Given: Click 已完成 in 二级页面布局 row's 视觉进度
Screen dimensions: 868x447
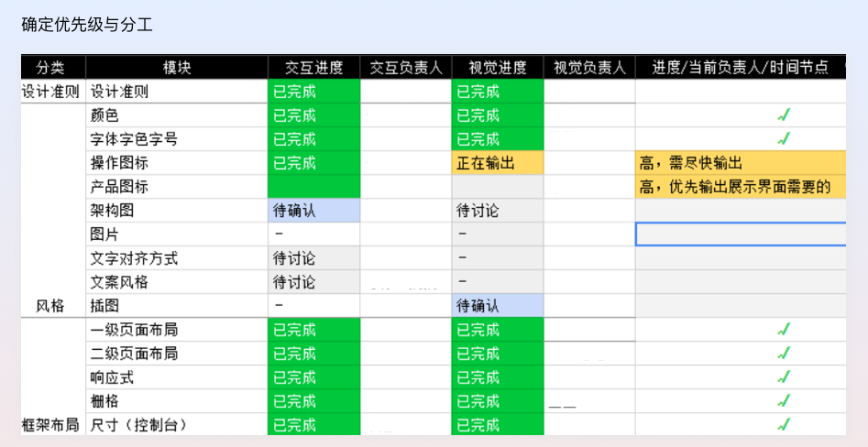Looking at the screenshot, I should 498,353.
